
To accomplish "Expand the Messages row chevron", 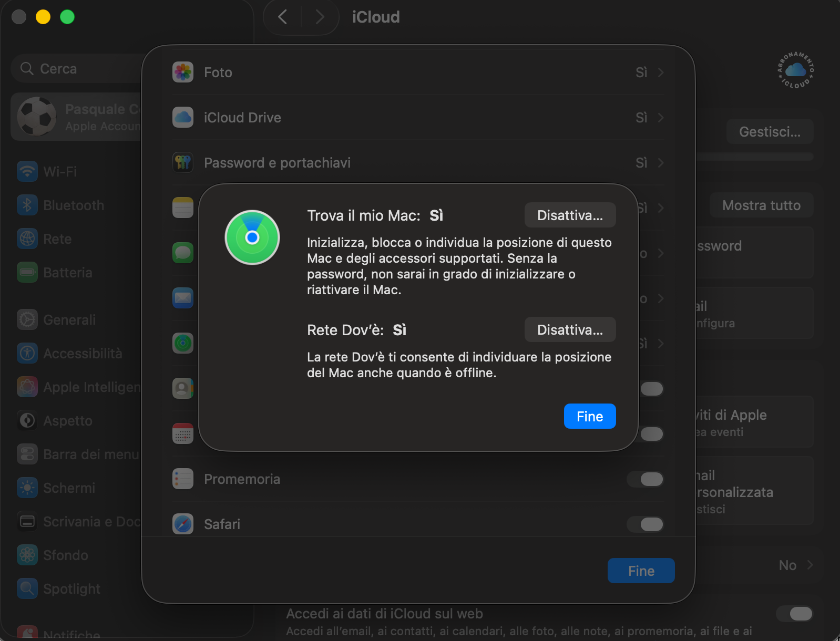I will pyautogui.click(x=661, y=253).
